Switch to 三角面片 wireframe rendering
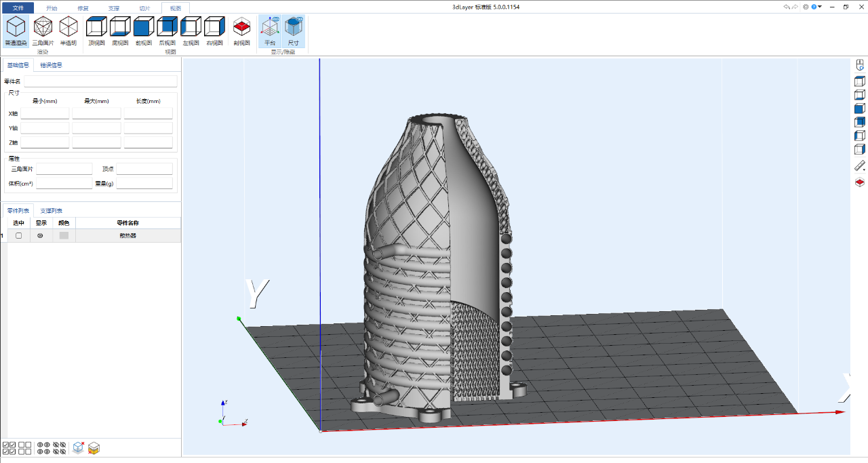This screenshot has height=463, width=868. point(43,31)
